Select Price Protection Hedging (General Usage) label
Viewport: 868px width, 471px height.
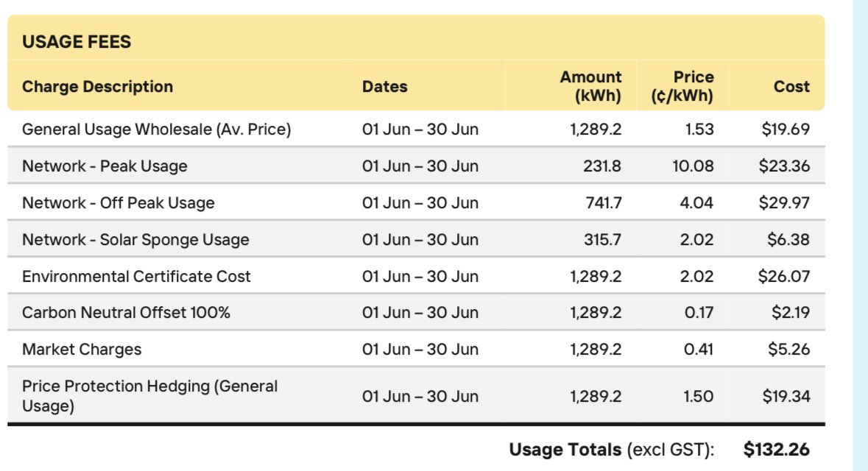click(x=150, y=396)
